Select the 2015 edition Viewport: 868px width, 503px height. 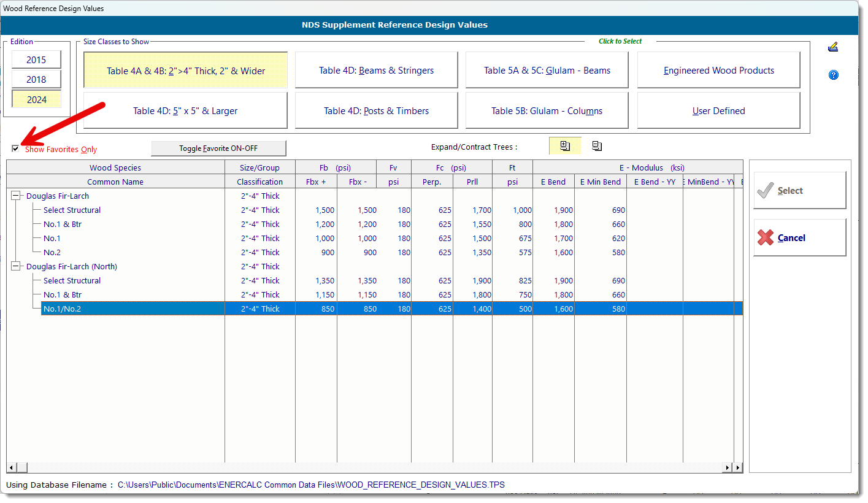pyautogui.click(x=36, y=60)
